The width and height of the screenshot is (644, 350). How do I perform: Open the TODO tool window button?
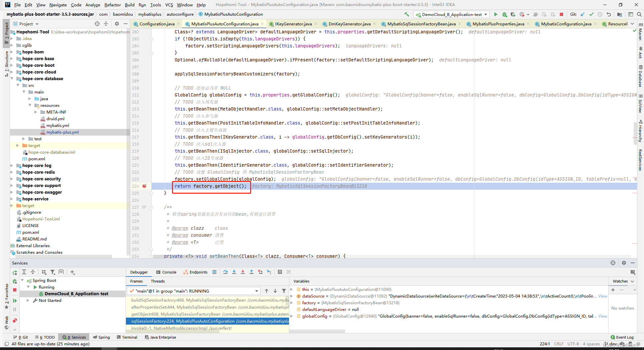click(x=45, y=337)
